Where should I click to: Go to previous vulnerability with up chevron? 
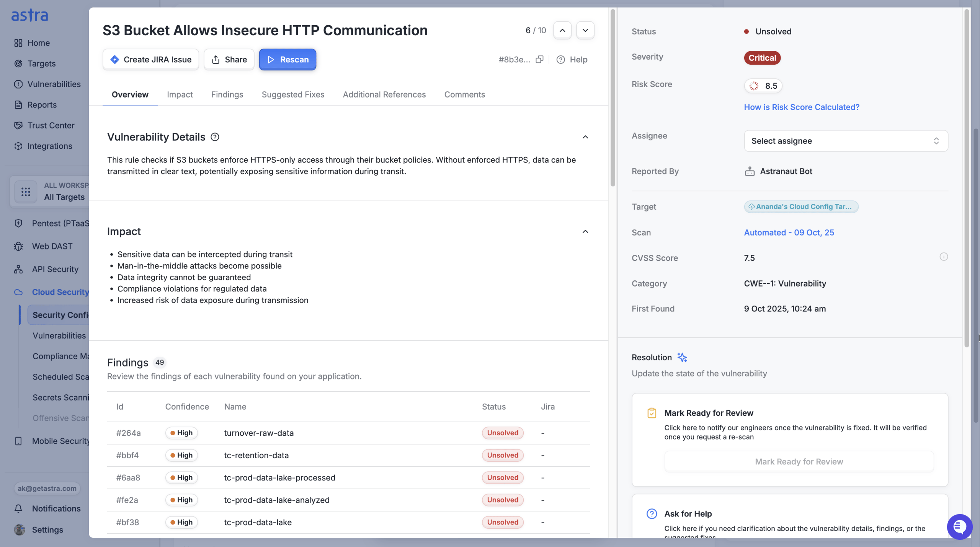point(562,30)
